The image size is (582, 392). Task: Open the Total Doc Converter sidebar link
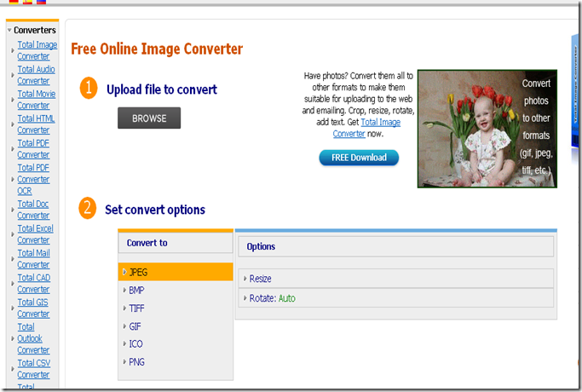click(x=33, y=210)
